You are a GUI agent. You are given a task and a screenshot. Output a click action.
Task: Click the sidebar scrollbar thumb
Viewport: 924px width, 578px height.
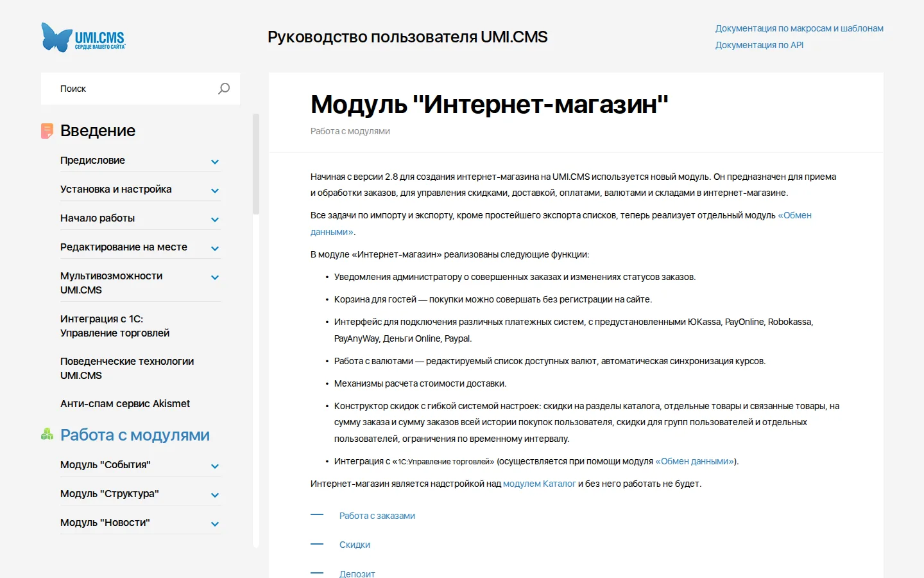(256, 164)
